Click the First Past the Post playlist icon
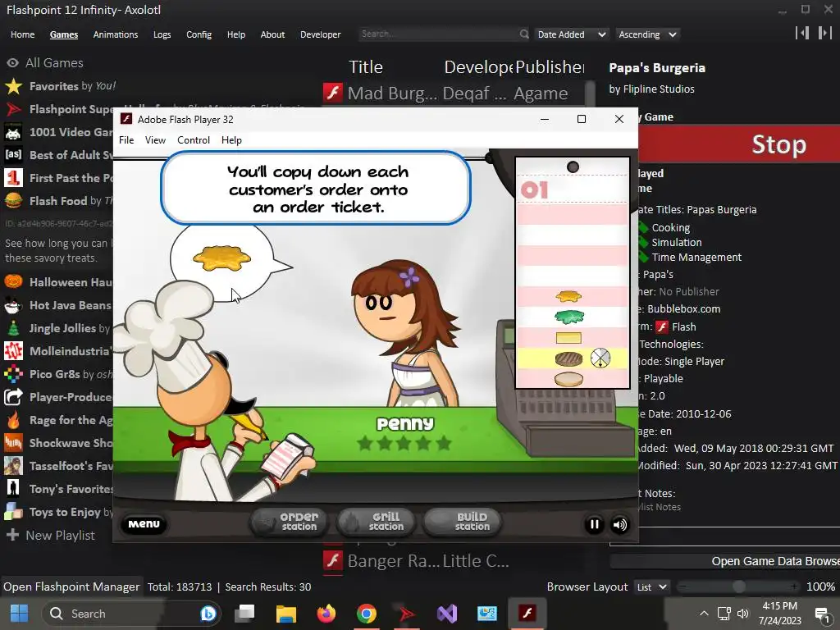Screen dimensions: 840x630 [13, 178]
